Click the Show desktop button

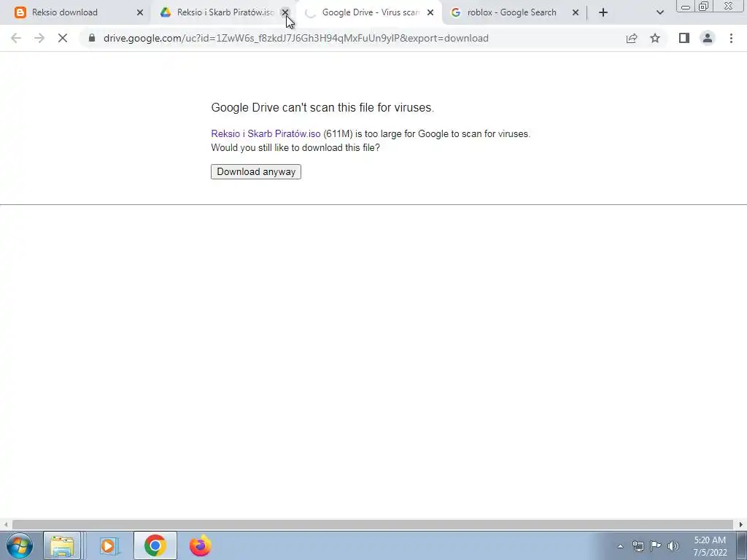(742, 545)
